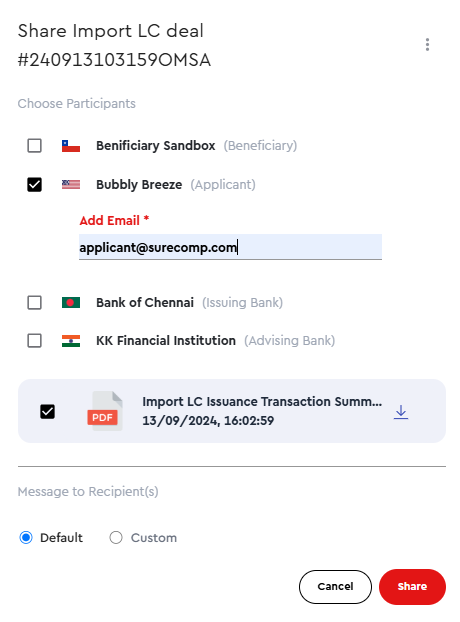This screenshot has height=622, width=460.
Task: Open the three-dot more options menu
Action: pyautogui.click(x=427, y=44)
